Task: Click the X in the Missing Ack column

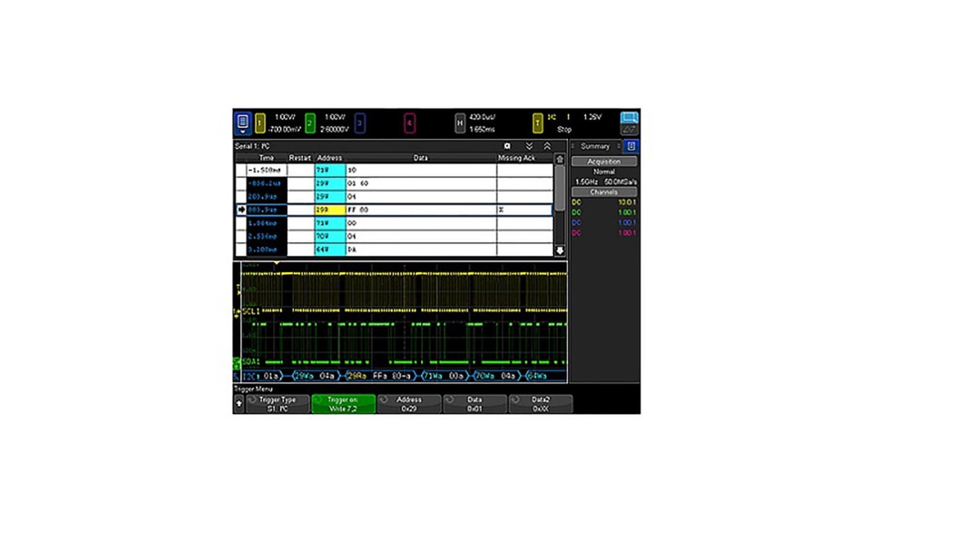Action: tap(501, 209)
